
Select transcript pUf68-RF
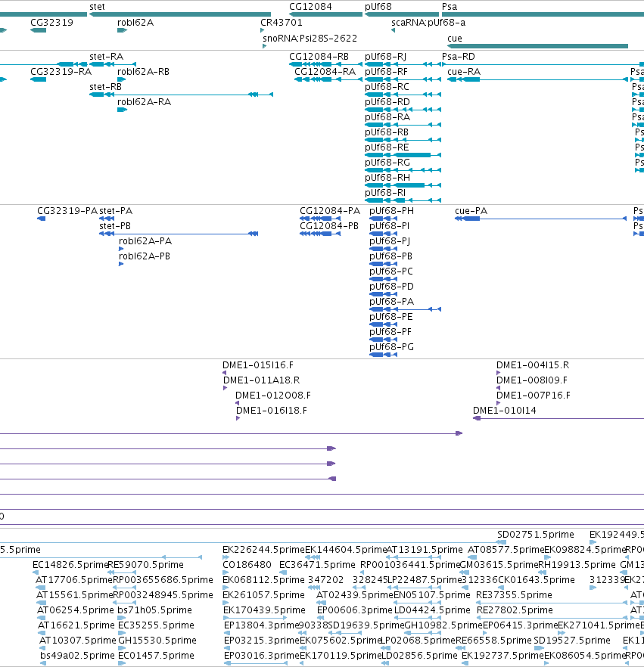click(386, 71)
